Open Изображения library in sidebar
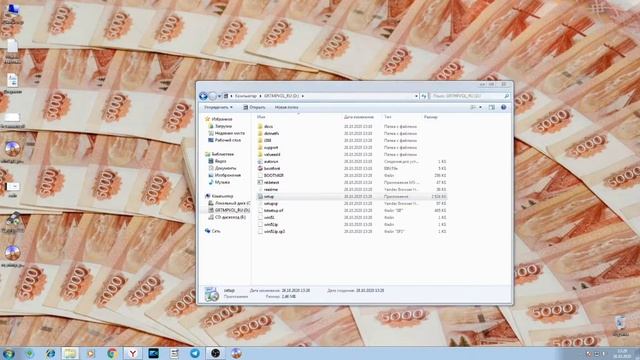Screen dimensions: 640x360 227,175
